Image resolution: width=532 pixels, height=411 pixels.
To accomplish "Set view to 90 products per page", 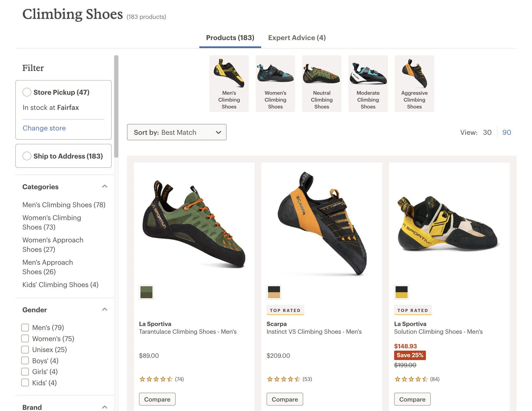I will point(507,133).
